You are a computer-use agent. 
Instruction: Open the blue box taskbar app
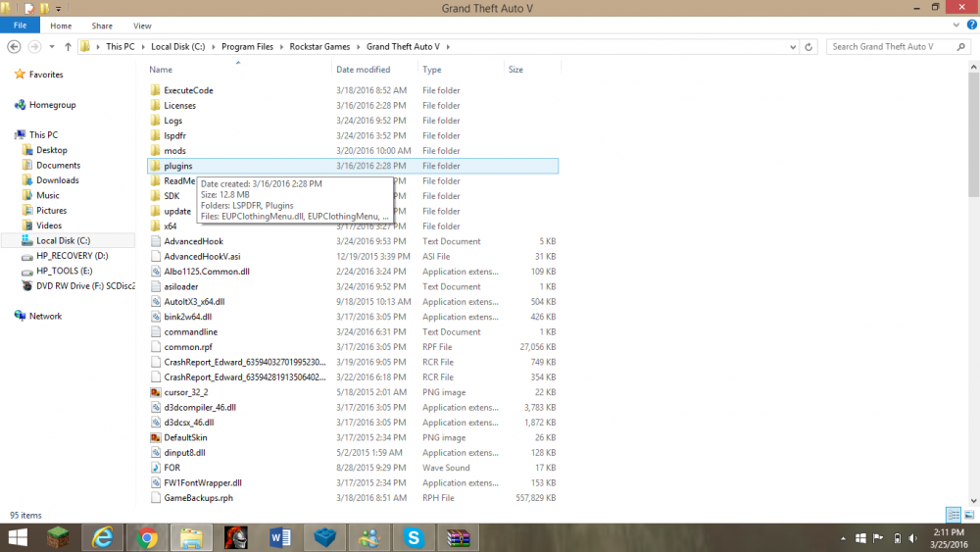[x=324, y=537]
